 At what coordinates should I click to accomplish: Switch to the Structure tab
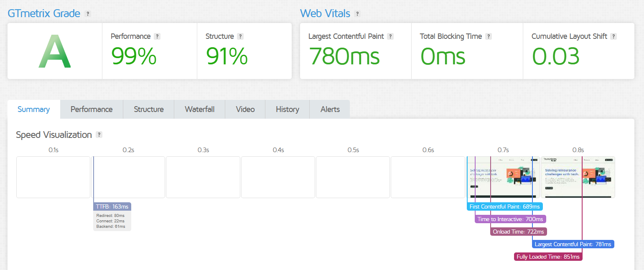[x=148, y=110]
